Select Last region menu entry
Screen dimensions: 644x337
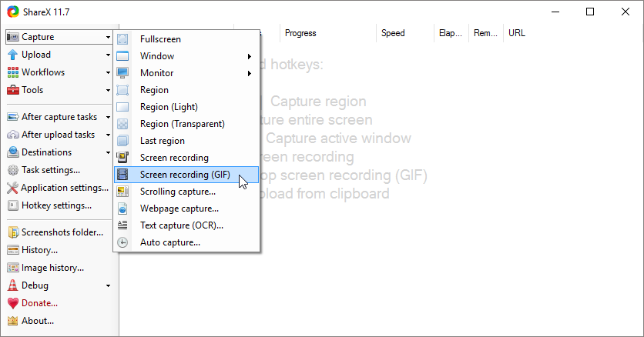point(186,141)
